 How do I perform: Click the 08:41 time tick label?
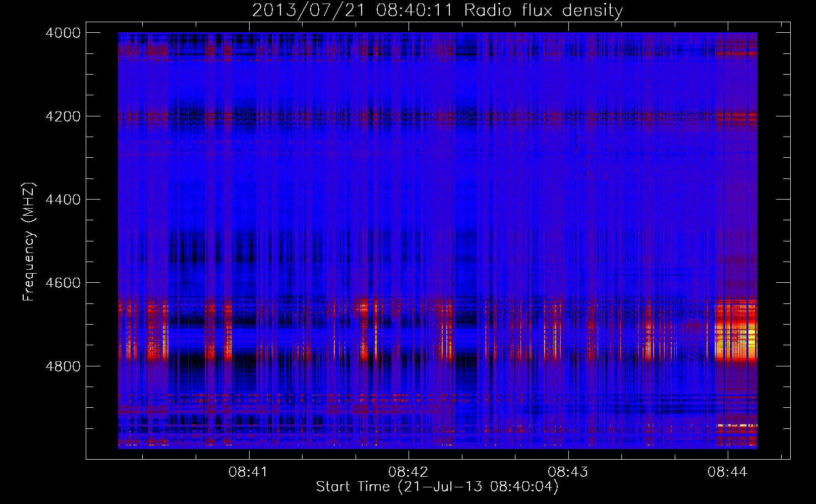[248, 472]
